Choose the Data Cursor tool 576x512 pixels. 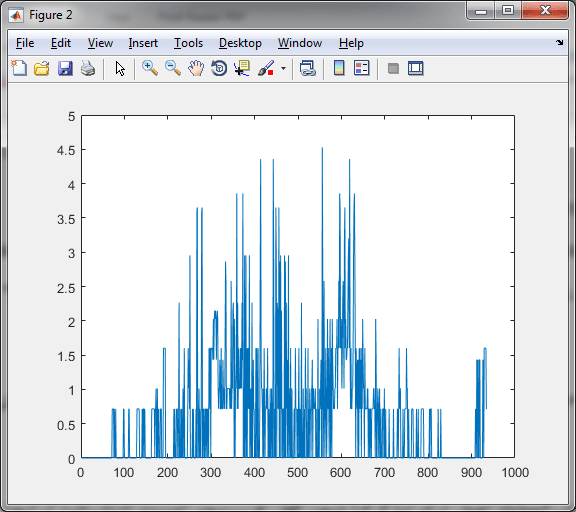click(242, 68)
